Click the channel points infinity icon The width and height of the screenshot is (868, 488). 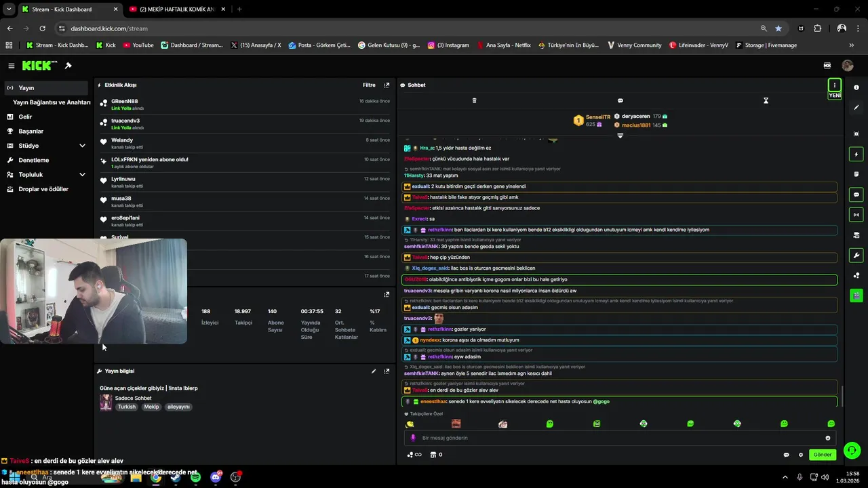[414, 455]
